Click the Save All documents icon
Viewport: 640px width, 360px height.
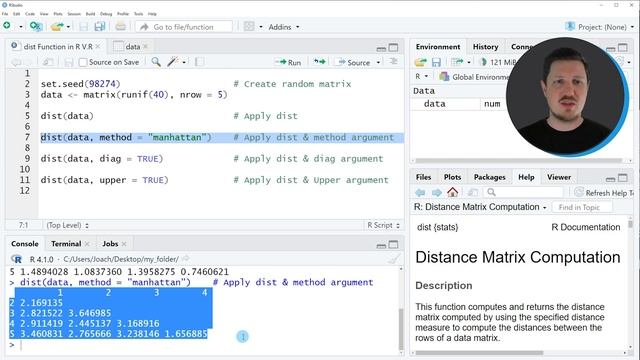click(100, 27)
